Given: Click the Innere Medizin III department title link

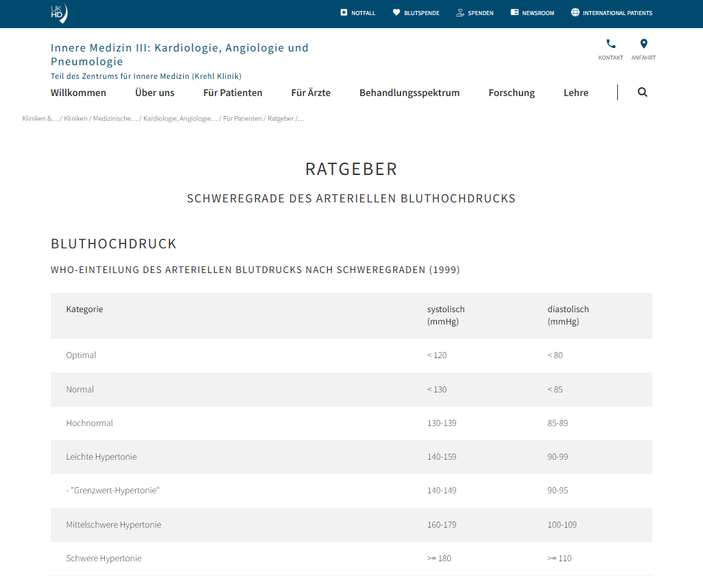Looking at the screenshot, I should [179, 54].
